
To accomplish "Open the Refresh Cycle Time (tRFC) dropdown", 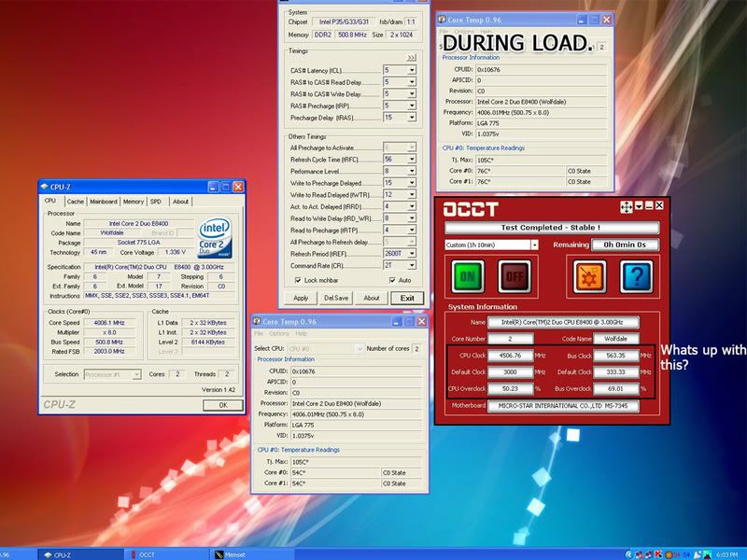I will point(412,159).
